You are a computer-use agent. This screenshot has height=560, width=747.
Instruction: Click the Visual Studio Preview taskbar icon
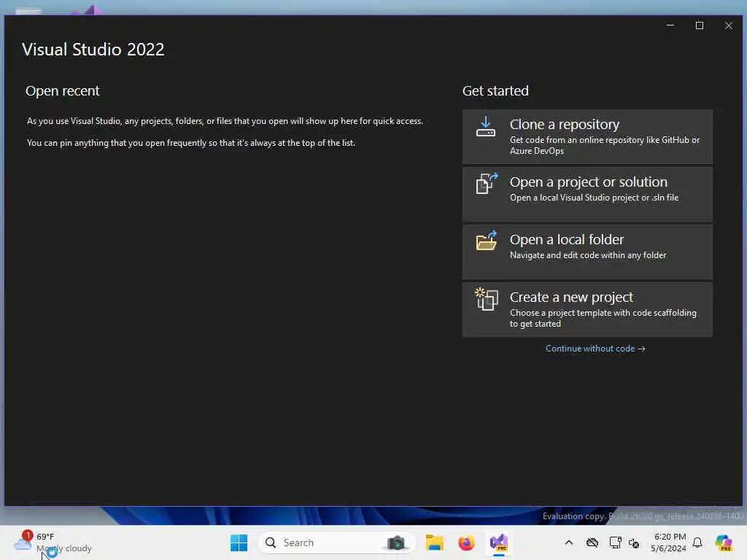coord(499,542)
